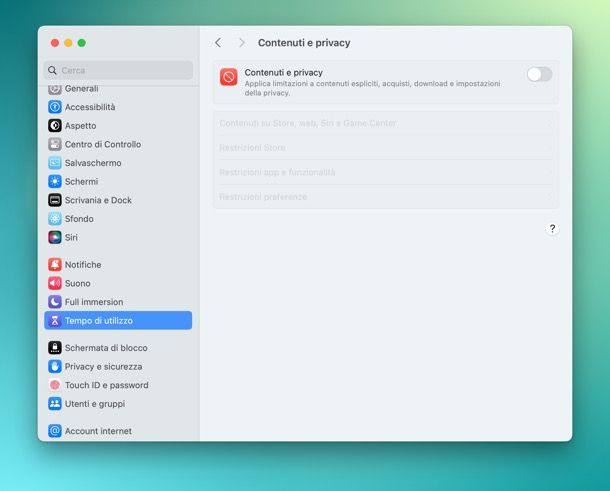Open Utenti e gruppi settings
This screenshot has height=491, width=610.
tap(118, 404)
